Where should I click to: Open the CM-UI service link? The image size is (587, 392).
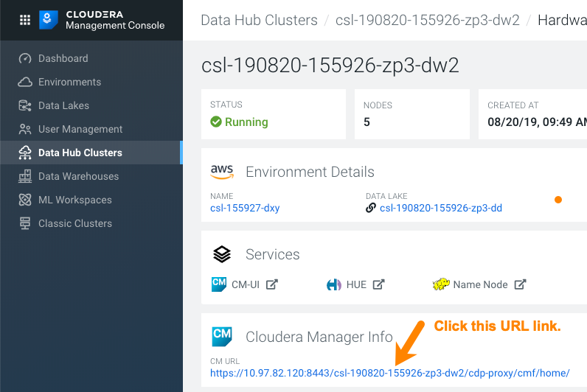[246, 284]
